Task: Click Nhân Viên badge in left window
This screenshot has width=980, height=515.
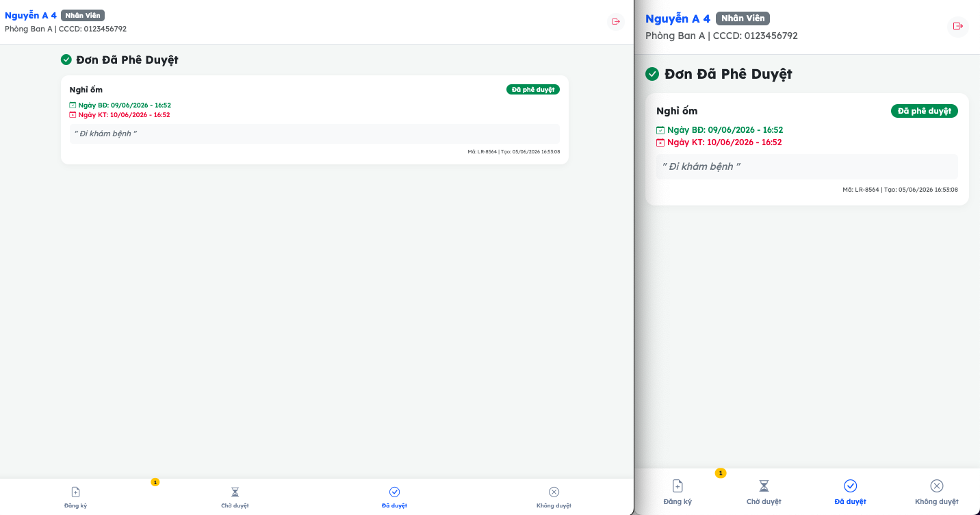Action: point(83,15)
